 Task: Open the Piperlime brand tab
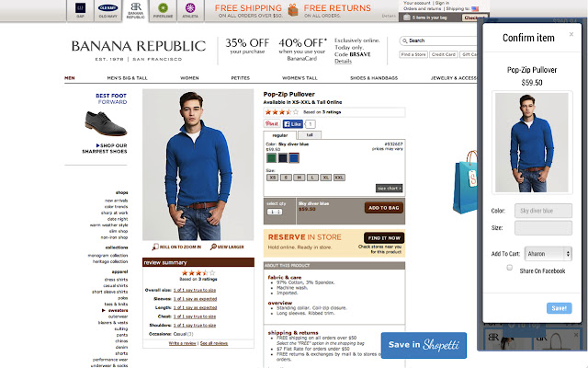tap(163, 10)
